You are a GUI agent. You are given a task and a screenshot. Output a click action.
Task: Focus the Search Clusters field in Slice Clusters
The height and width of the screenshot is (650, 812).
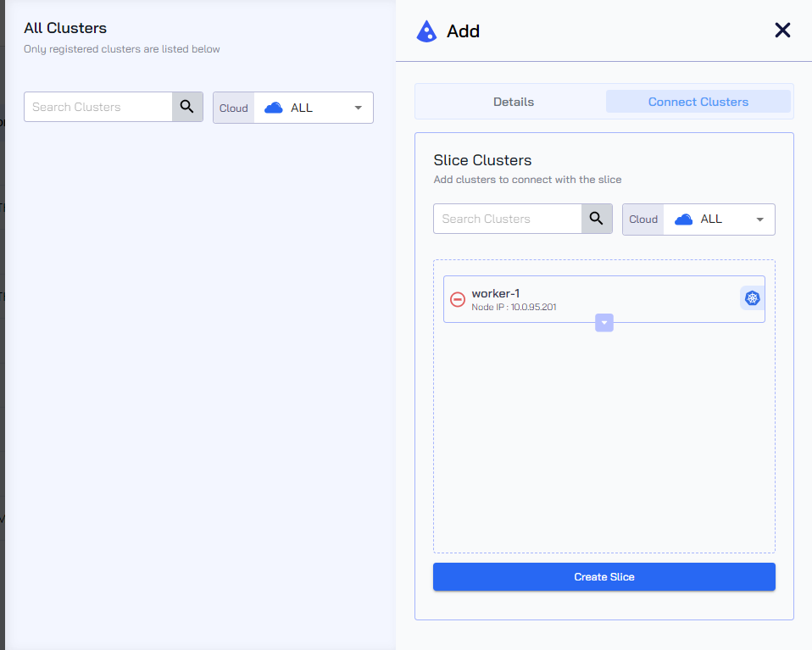point(508,219)
